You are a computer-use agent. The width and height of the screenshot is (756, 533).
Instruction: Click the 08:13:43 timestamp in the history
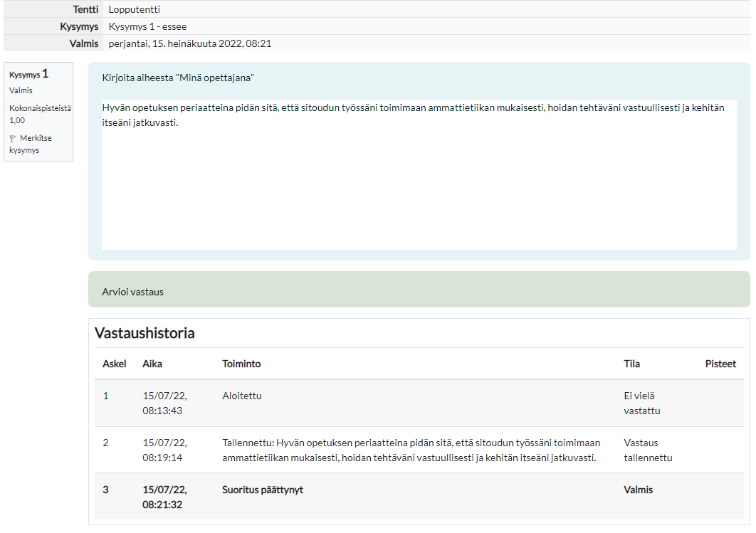[164, 411]
